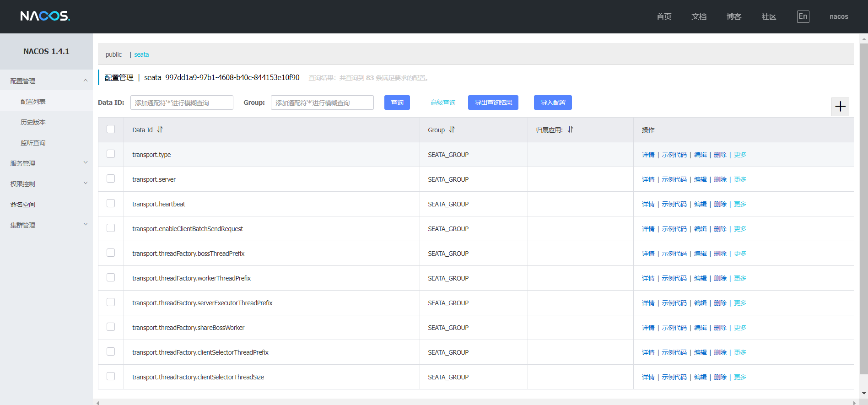Open 更多 for the transport.server row
This screenshot has width=868, height=405.
740,179
